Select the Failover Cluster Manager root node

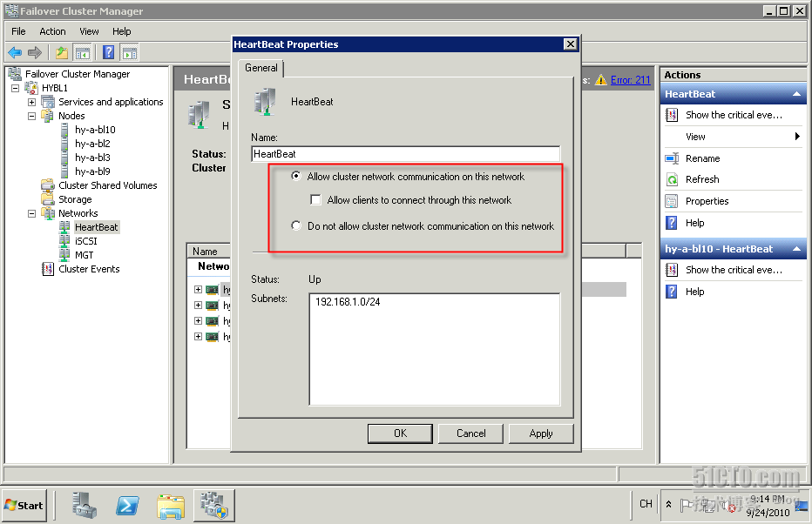[78, 74]
